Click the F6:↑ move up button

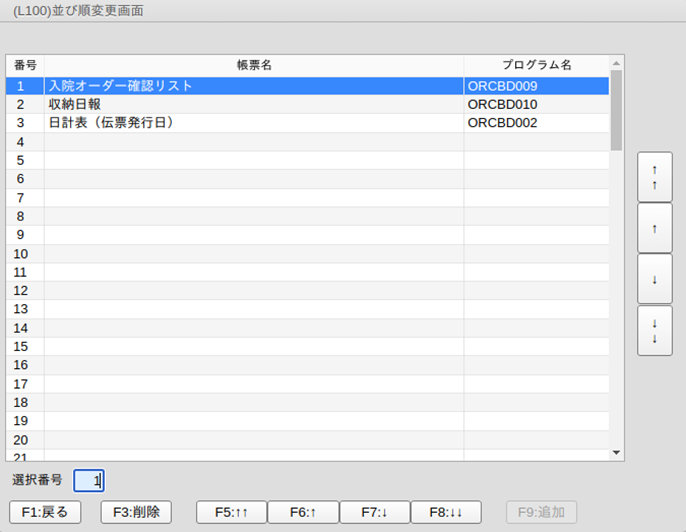click(303, 512)
